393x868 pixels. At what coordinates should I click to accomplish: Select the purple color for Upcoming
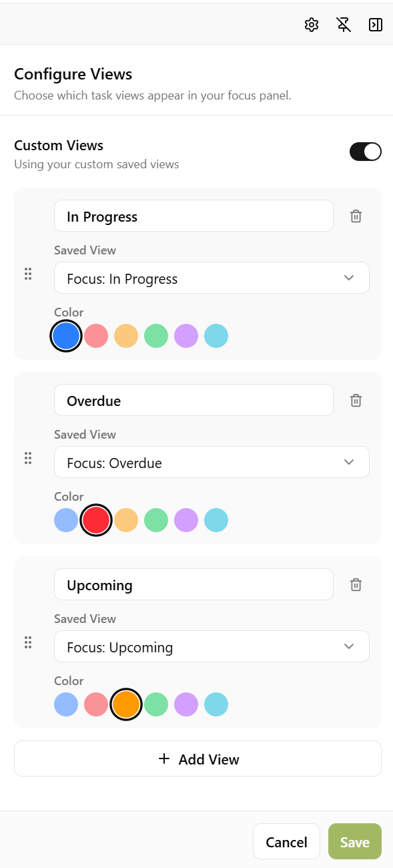(x=186, y=704)
